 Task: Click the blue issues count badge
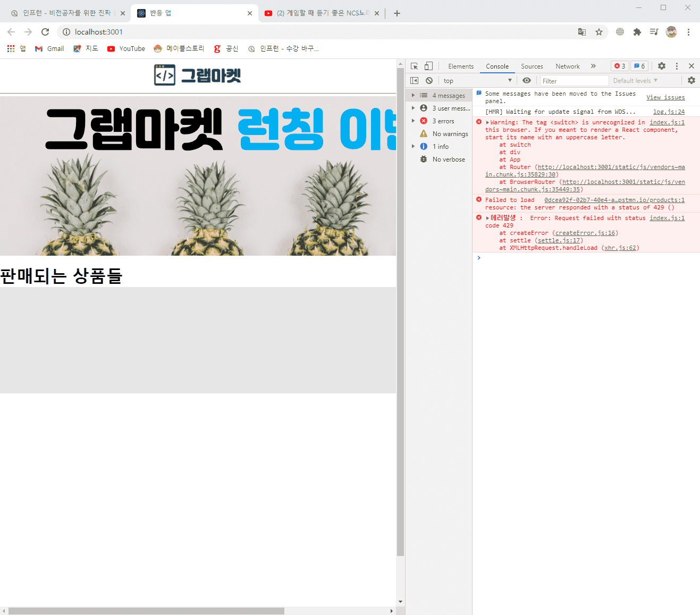point(639,66)
